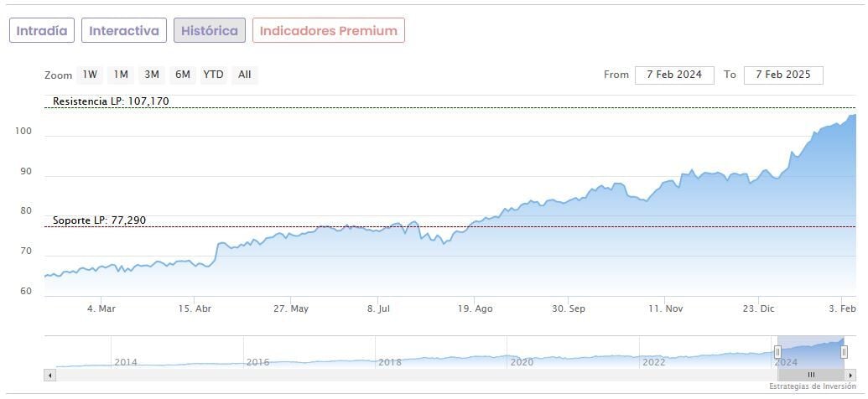Set zoom range to 3M
This screenshot has width=868, height=399.
click(152, 75)
